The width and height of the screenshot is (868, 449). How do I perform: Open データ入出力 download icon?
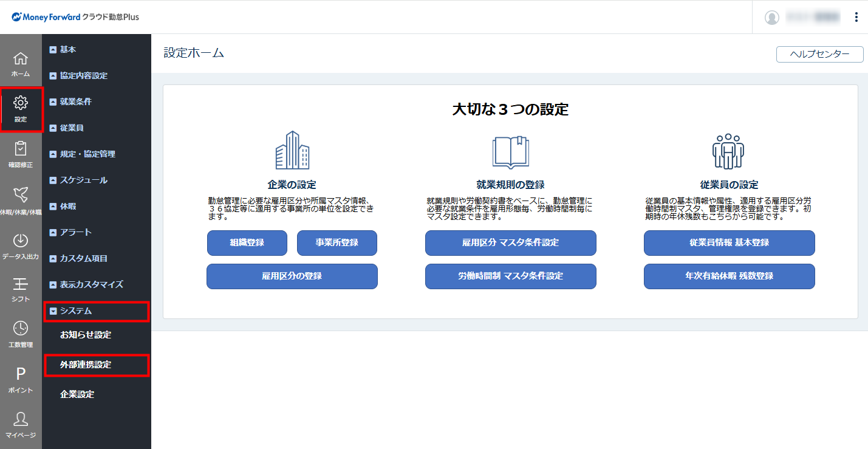tap(21, 241)
